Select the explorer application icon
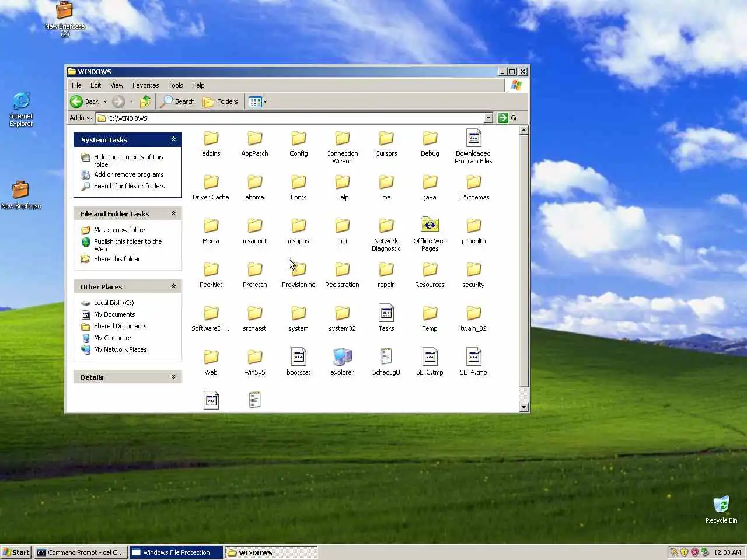The width and height of the screenshot is (747, 560). click(342, 357)
